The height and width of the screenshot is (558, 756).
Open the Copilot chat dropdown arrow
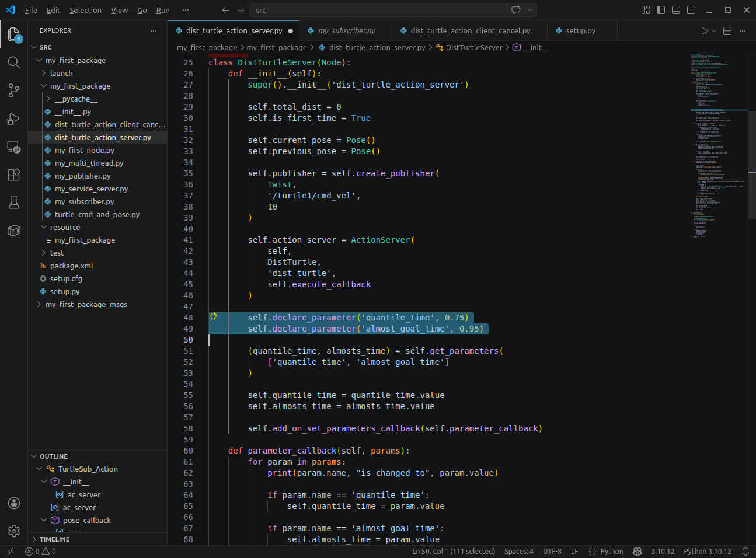click(x=530, y=10)
